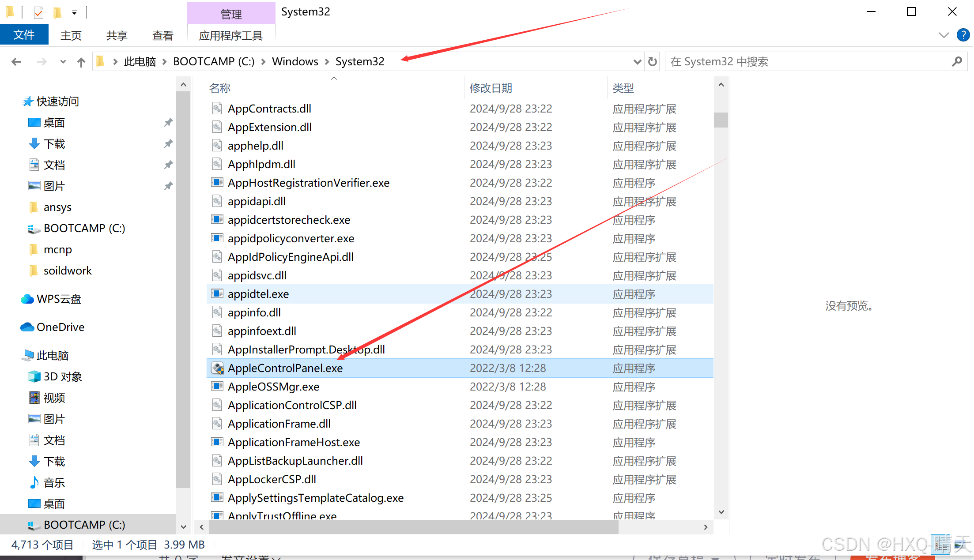Open WPS云盘 in navigation pane
Image resolution: width=974 pixels, height=560 pixels.
58,299
